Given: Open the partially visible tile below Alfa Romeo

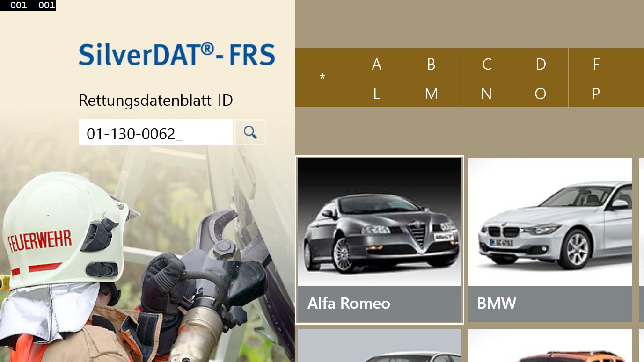Looking at the screenshot, I should point(380,346).
